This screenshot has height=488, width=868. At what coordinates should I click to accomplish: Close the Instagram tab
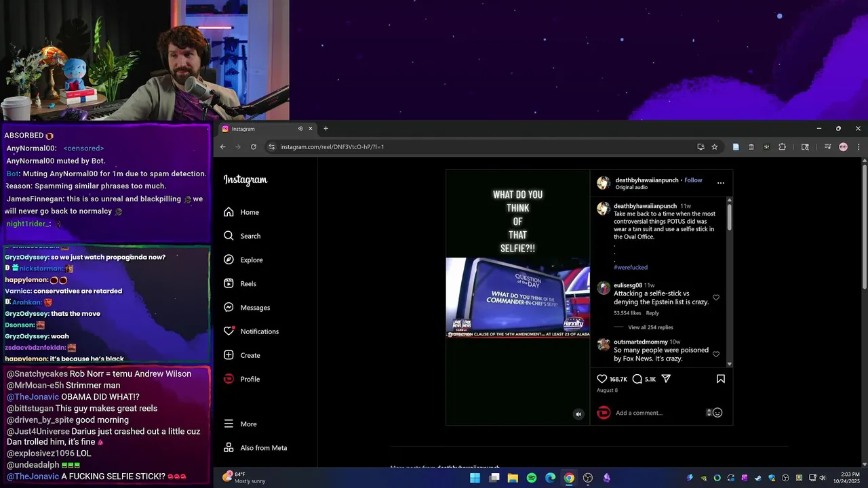pos(311,129)
